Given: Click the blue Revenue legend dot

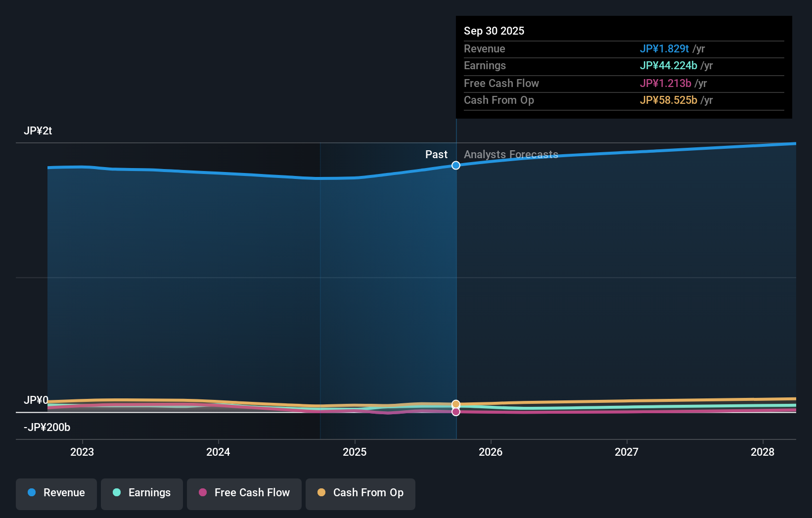Looking at the screenshot, I should (x=33, y=493).
